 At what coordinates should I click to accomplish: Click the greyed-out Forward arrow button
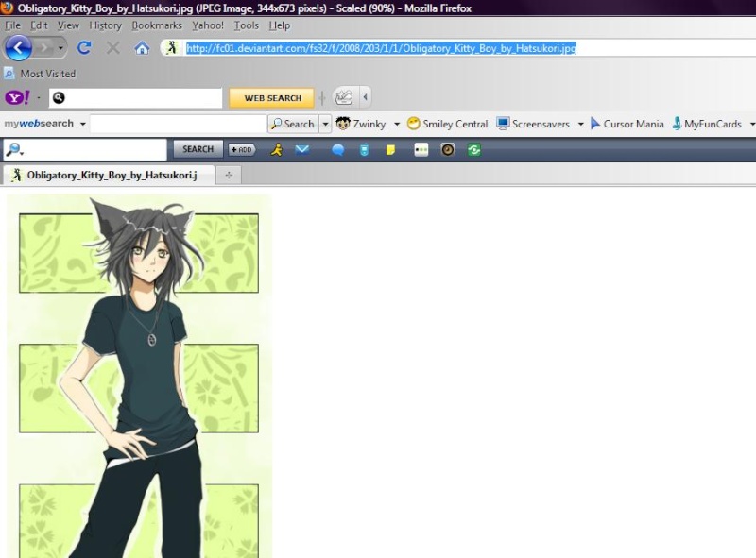[x=43, y=48]
